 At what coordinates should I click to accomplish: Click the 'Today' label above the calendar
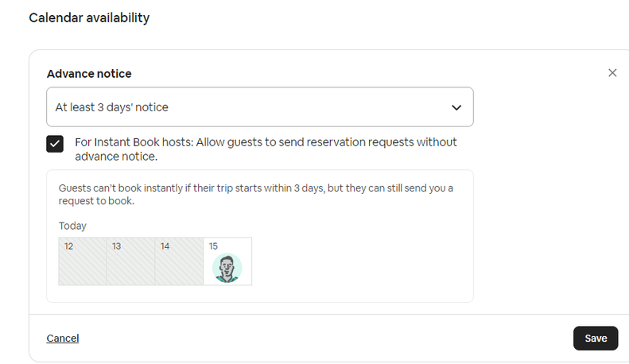(72, 227)
